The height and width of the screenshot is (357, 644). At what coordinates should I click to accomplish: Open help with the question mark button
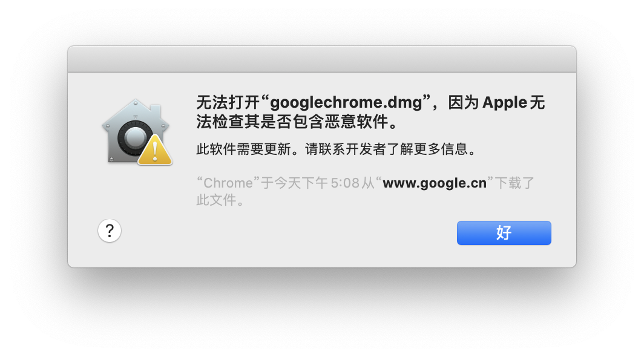click(x=109, y=231)
